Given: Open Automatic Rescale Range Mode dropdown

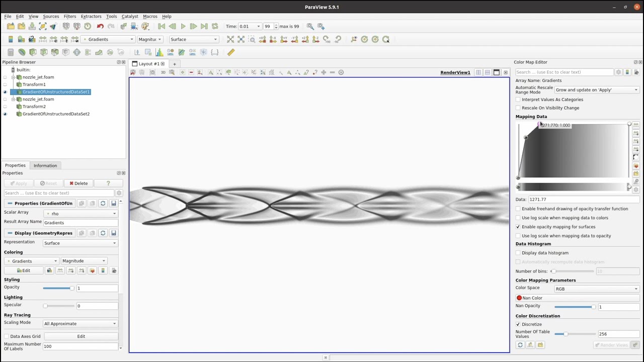Looking at the screenshot, I should point(597,90).
